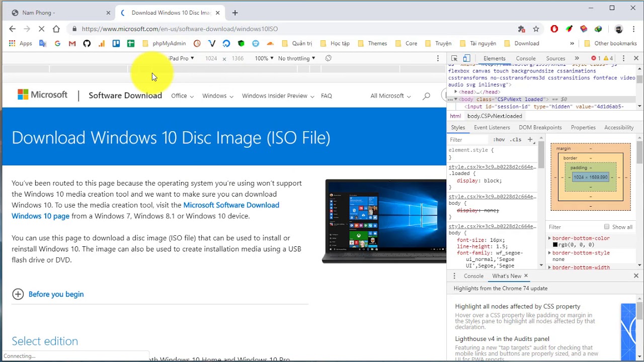Open the Accessibility tab
The width and height of the screenshot is (644, 362).
619,128
